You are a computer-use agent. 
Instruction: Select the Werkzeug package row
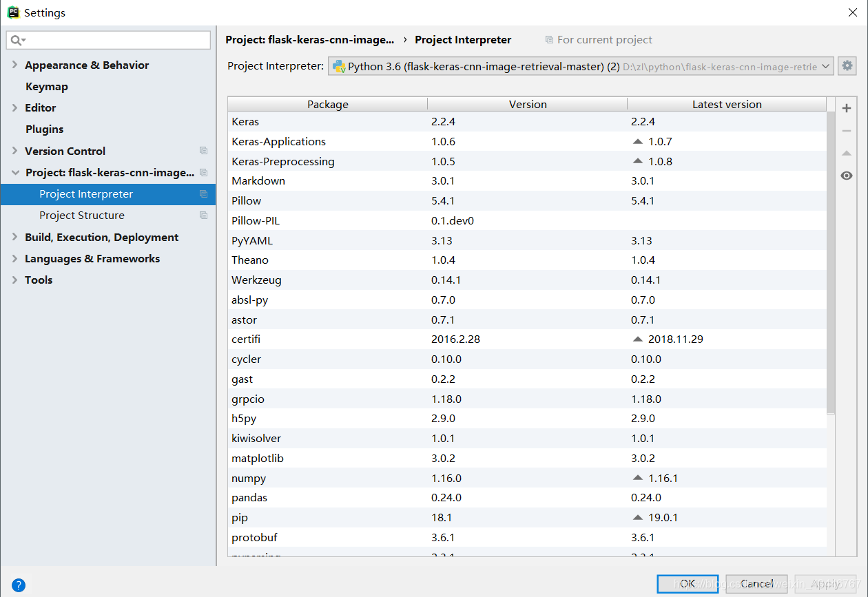[x=528, y=280]
